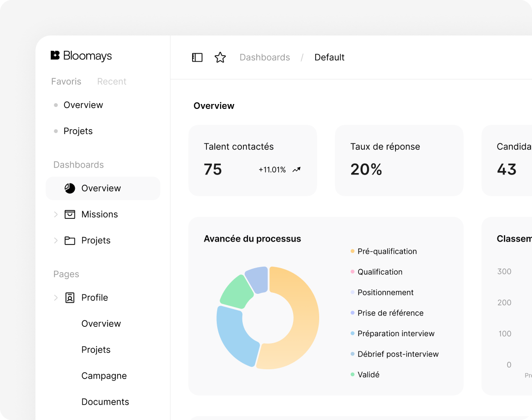This screenshot has width=532, height=420.
Task: Click the green donut chart segment
Action: pos(236,293)
